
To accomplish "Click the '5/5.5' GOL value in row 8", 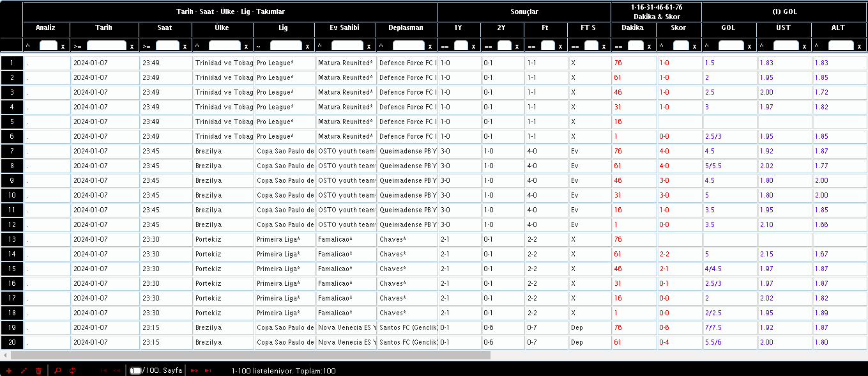I will pos(729,166).
